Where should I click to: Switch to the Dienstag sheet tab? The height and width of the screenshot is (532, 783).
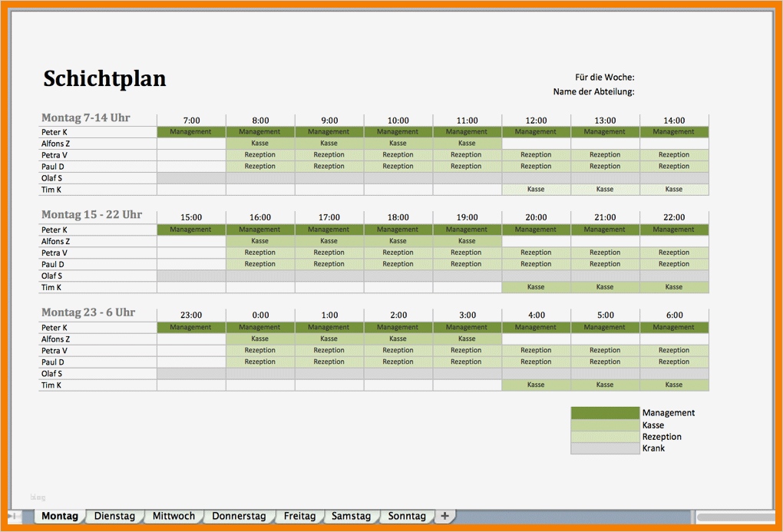[114, 516]
